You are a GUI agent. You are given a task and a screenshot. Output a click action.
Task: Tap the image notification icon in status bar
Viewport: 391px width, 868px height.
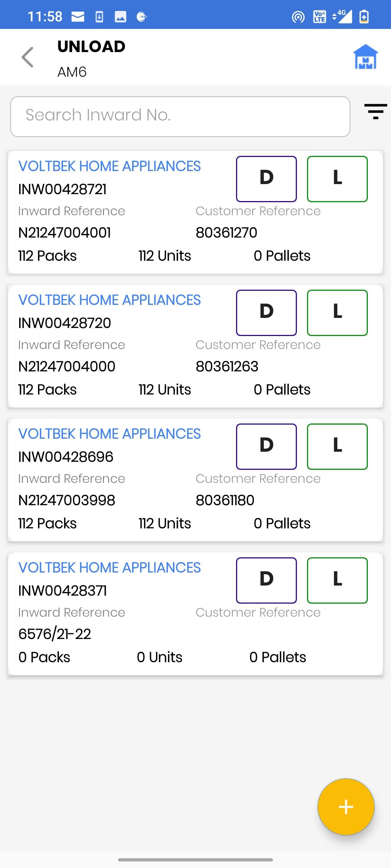121,17
